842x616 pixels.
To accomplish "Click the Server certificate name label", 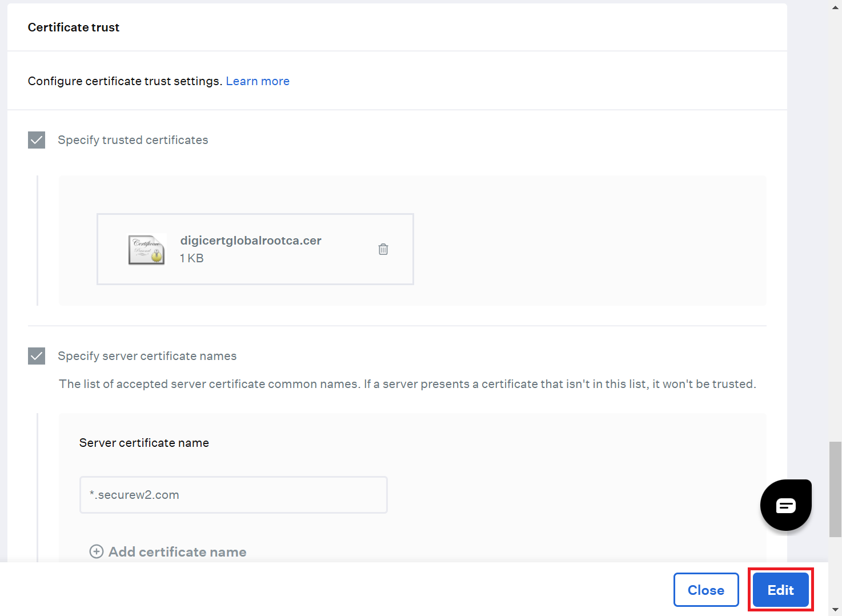I will coord(144,443).
